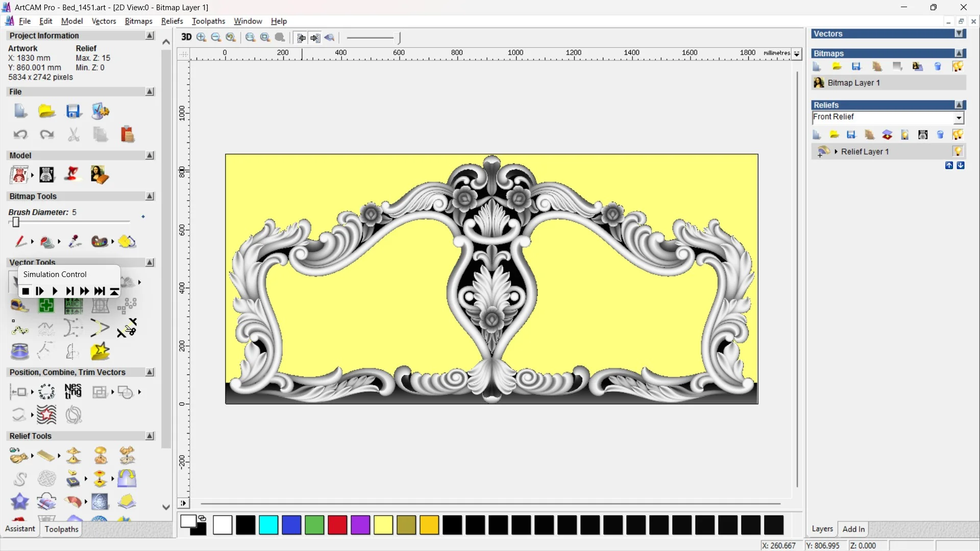The height and width of the screenshot is (551, 980).
Task: Click the vector trim scissors tool
Action: click(127, 328)
